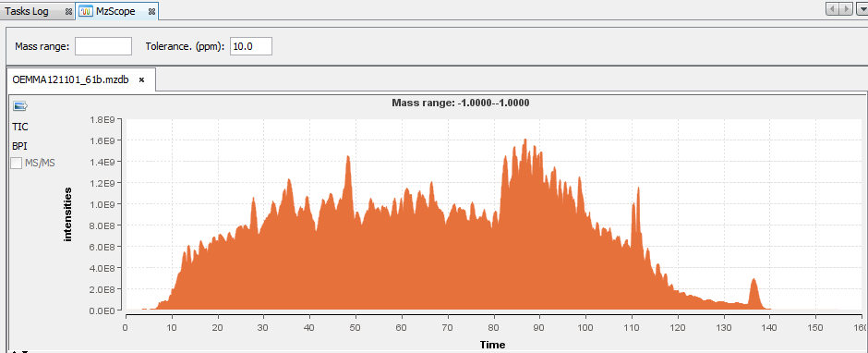Click the Tolerance ppm input field
Viewport: 868px width, 353px height.
(x=251, y=46)
